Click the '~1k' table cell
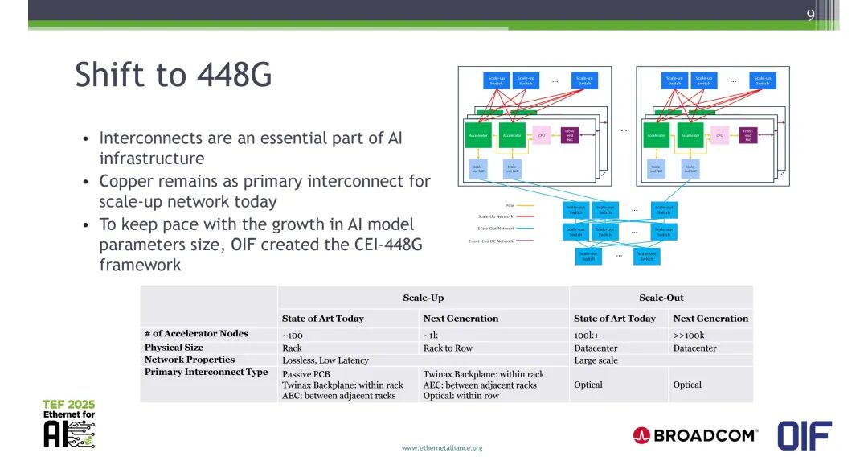The image size is (868, 457). (431, 336)
